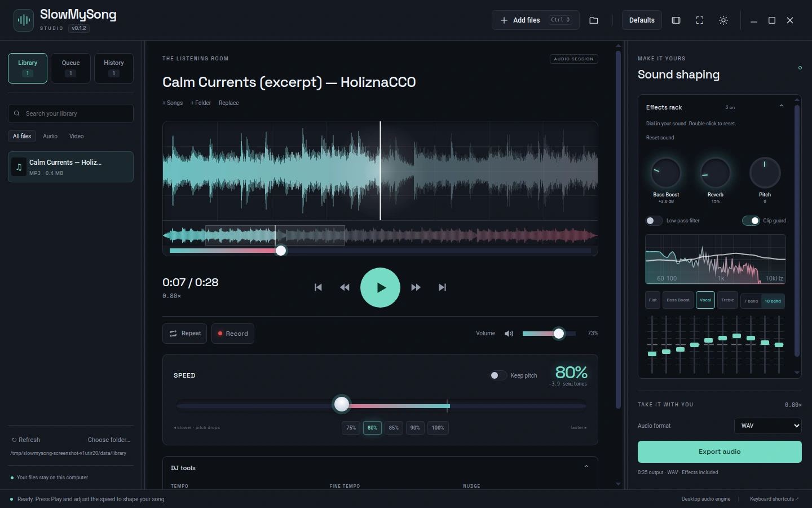Choose the Vocal EQ preset
812x508 pixels.
705,300
